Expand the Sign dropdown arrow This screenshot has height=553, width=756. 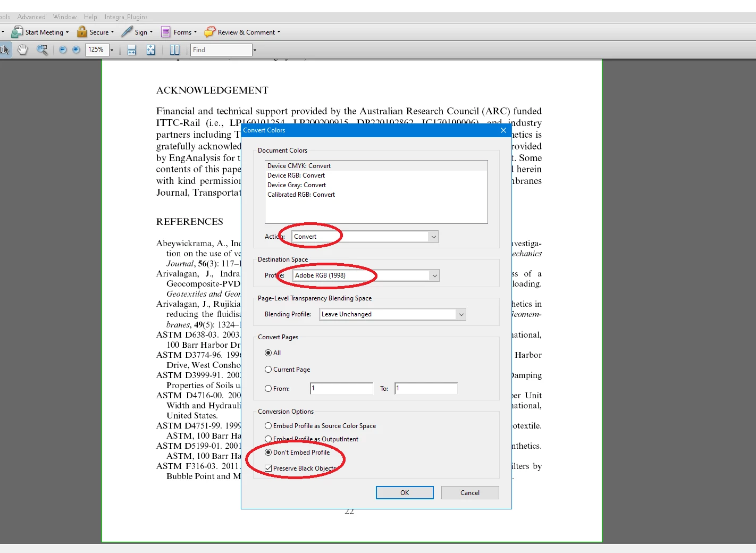tap(151, 32)
